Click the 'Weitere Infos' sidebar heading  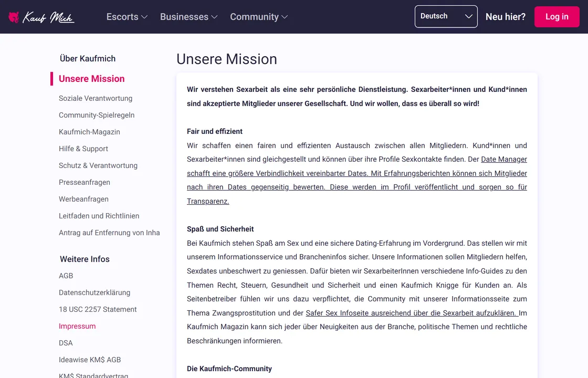point(85,259)
